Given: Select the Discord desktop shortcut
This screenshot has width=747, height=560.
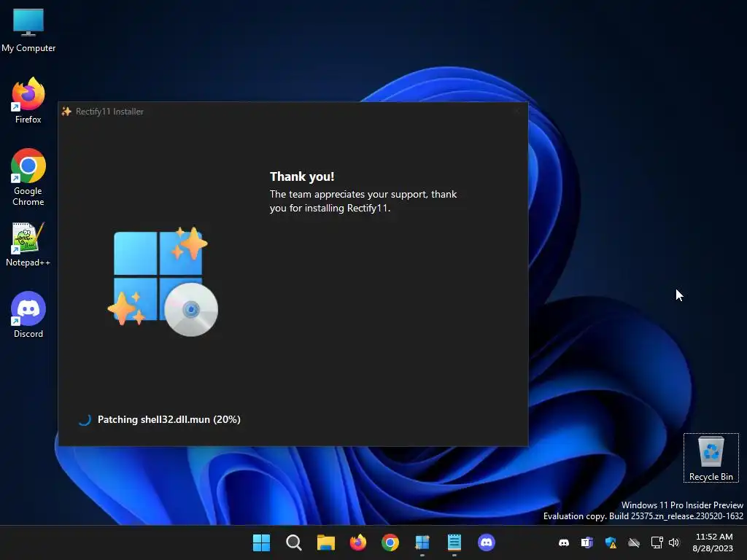Looking at the screenshot, I should pos(28,315).
